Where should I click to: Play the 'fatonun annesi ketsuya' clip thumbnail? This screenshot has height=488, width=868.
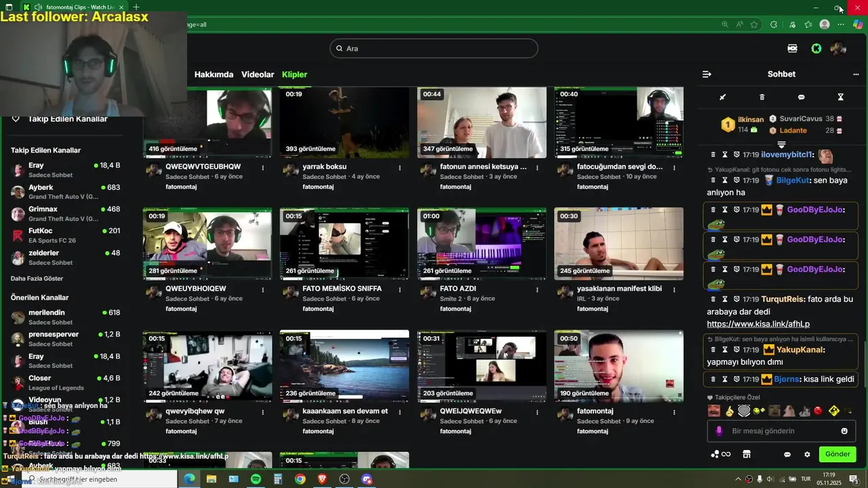(x=481, y=122)
